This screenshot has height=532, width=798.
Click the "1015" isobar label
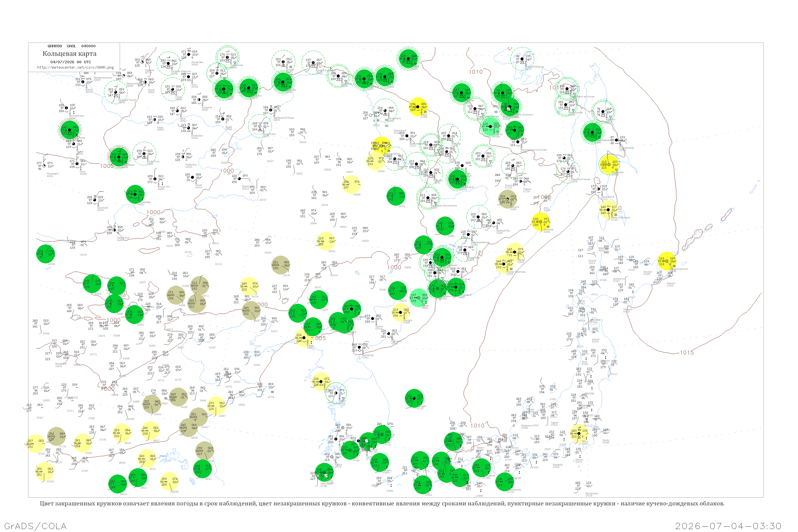[687, 352]
